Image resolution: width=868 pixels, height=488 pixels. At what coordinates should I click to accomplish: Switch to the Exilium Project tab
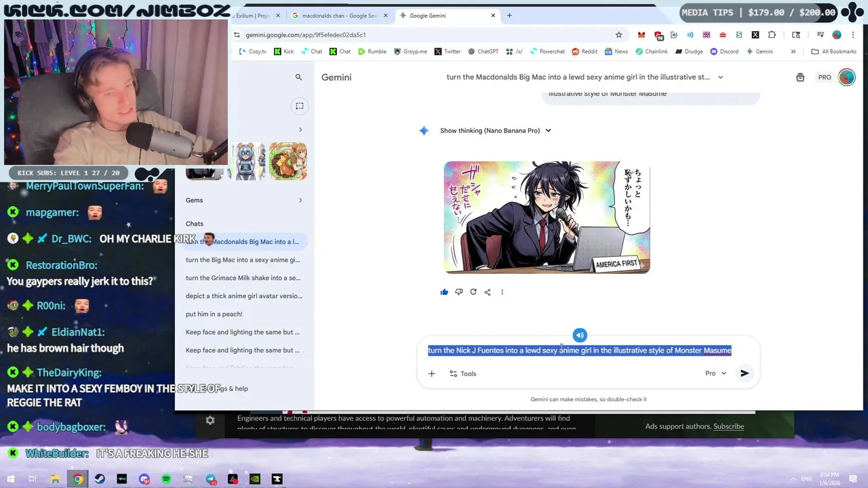tap(256, 16)
